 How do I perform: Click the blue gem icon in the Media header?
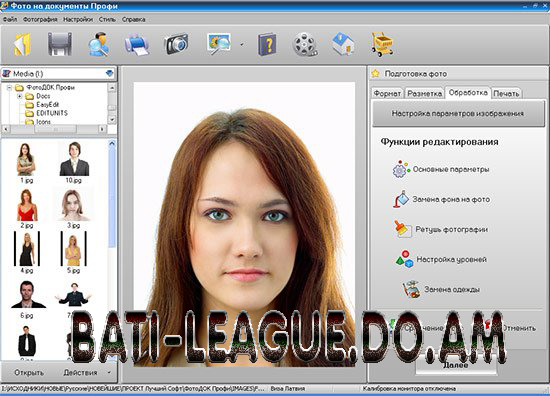pos(110,74)
